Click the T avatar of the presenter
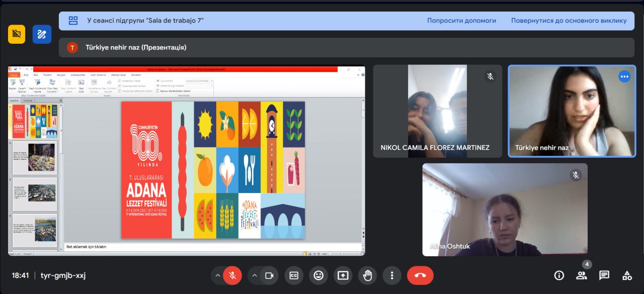The image size is (644, 294). [72, 48]
